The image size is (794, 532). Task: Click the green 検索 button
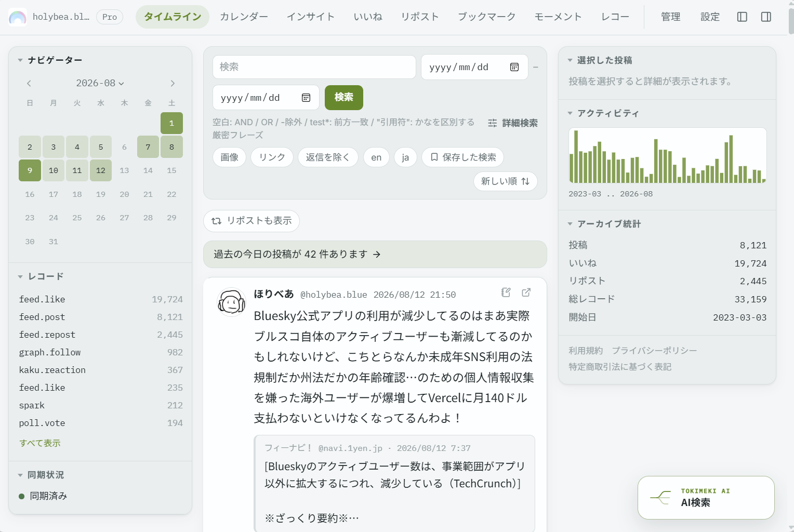tap(344, 98)
